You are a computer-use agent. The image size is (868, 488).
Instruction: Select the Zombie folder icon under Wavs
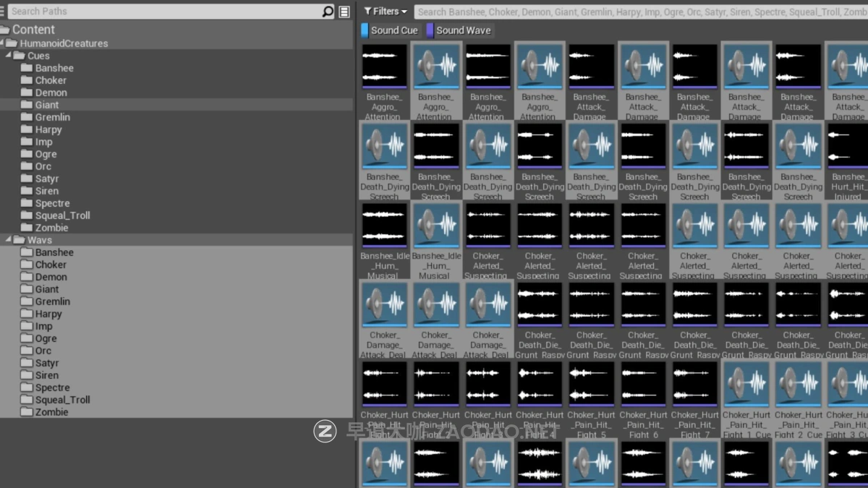click(x=27, y=412)
